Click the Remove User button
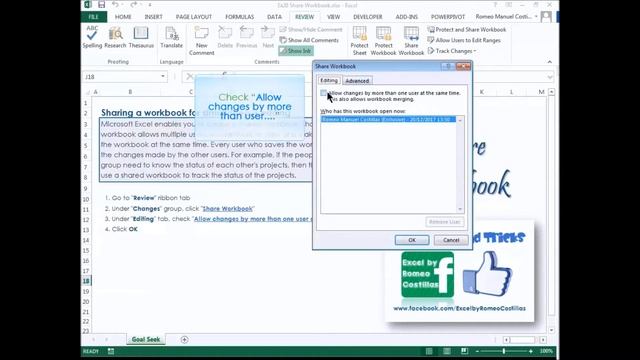The height and width of the screenshot is (360, 640). 444,222
